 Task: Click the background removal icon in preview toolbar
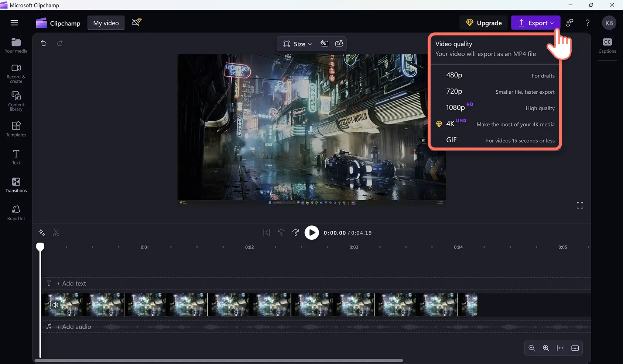324,44
